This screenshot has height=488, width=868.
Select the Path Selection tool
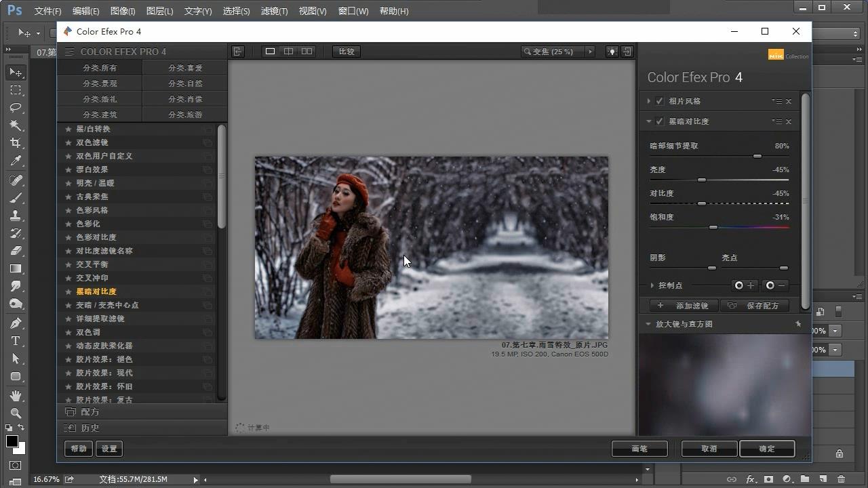pyautogui.click(x=15, y=359)
